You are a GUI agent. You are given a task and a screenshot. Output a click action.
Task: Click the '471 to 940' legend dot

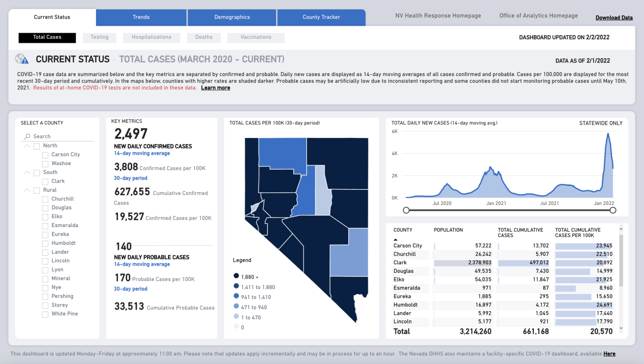coord(236,307)
